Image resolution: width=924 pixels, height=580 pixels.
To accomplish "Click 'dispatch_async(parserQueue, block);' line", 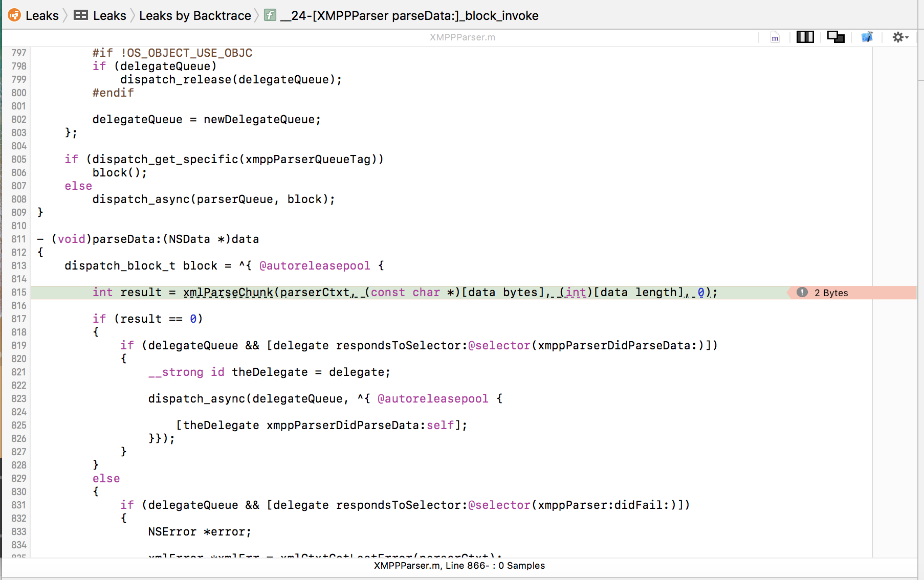I will coord(213,199).
